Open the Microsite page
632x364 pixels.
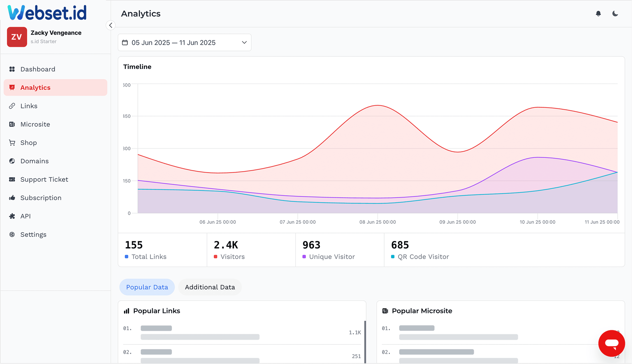(35, 124)
